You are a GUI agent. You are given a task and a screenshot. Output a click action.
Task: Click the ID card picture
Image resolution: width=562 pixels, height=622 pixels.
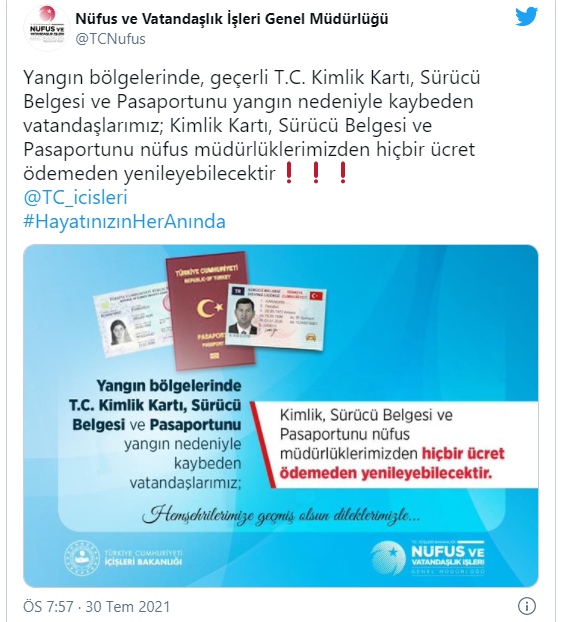click(x=133, y=319)
